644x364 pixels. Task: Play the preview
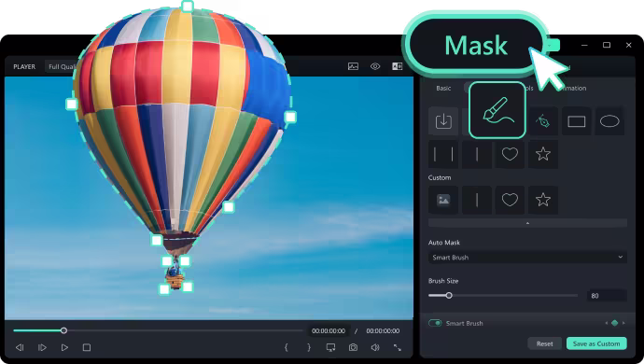pyautogui.click(x=64, y=347)
